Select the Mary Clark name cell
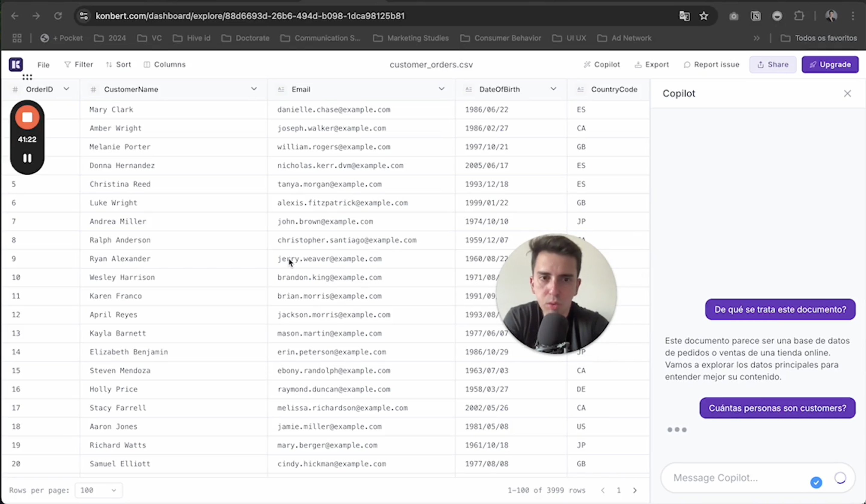The width and height of the screenshot is (866, 504). pyautogui.click(x=174, y=110)
